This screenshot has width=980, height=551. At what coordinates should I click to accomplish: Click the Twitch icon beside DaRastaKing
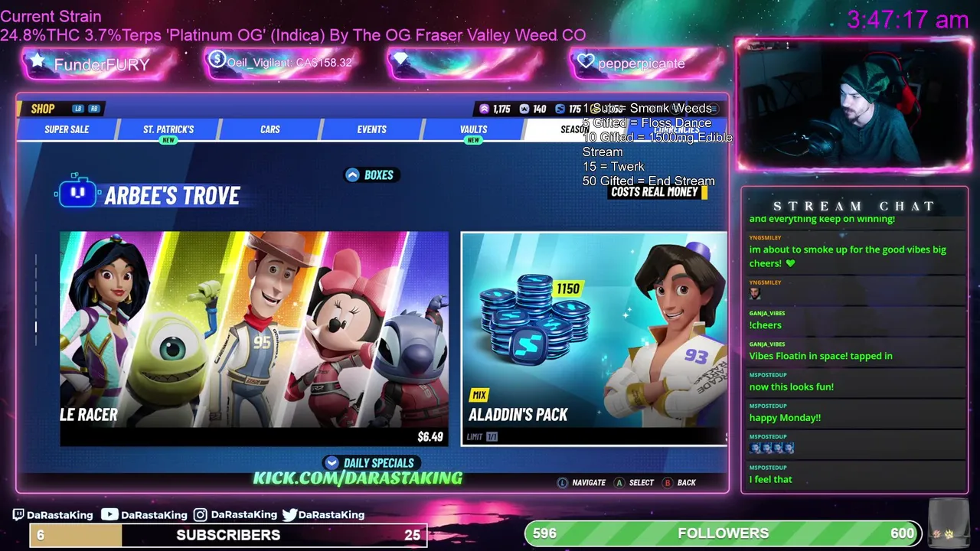point(18,515)
